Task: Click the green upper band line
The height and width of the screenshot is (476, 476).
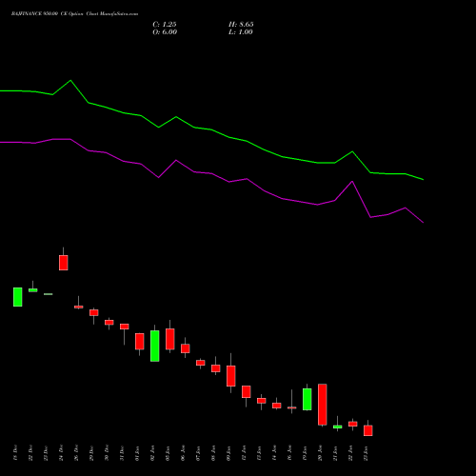Action: 211,129
